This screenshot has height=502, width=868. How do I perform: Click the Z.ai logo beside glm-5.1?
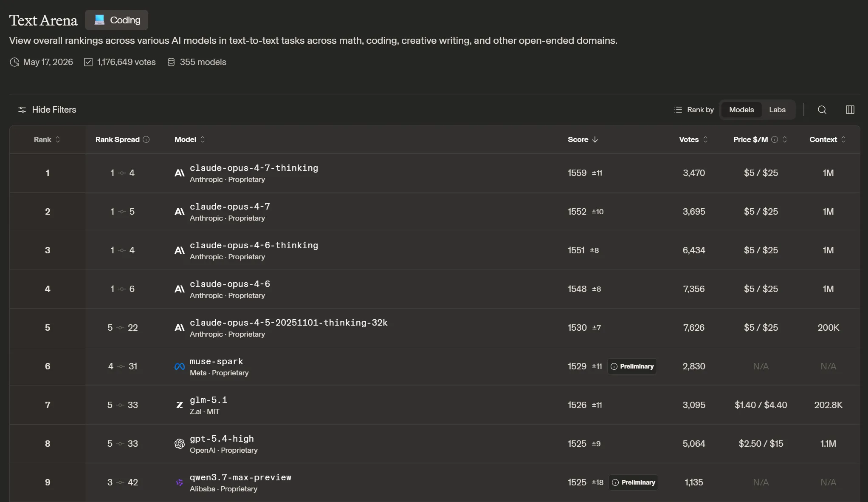tap(180, 405)
